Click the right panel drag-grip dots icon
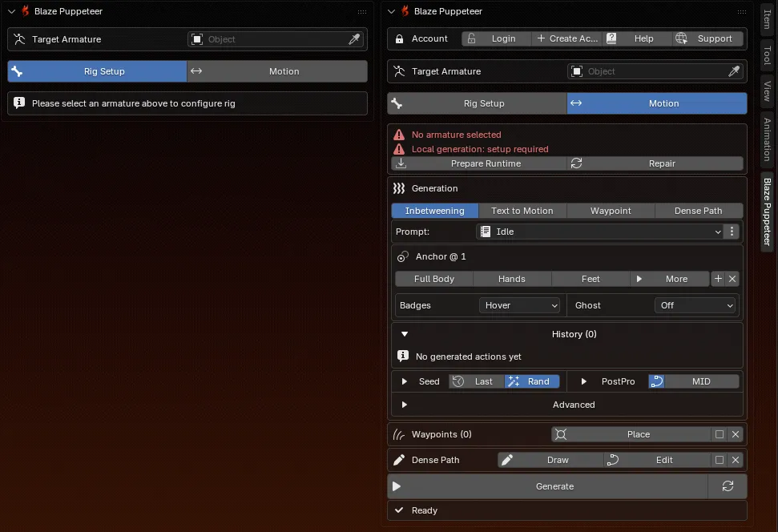This screenshot has width=778, height=532. point(742,11)
